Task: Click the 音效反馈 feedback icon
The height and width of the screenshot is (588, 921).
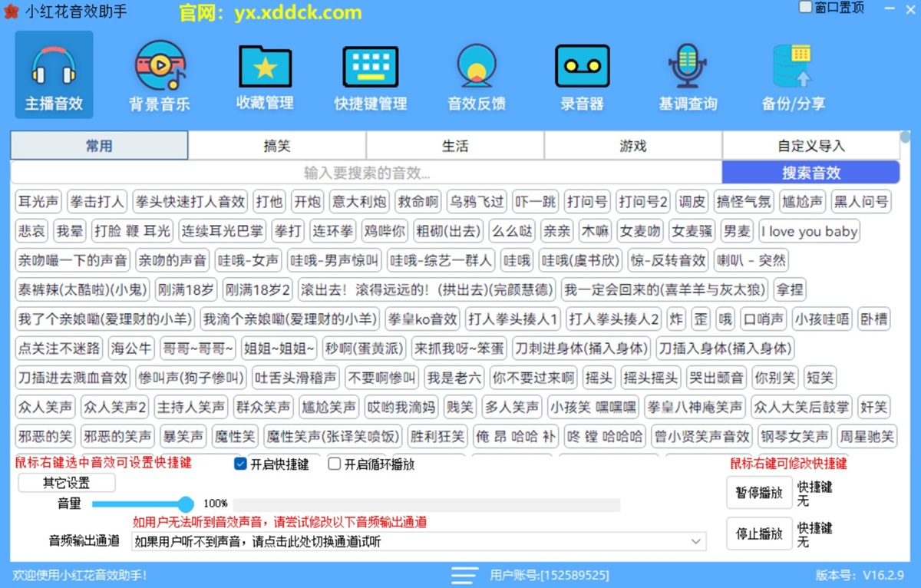Action: point(476,74)
